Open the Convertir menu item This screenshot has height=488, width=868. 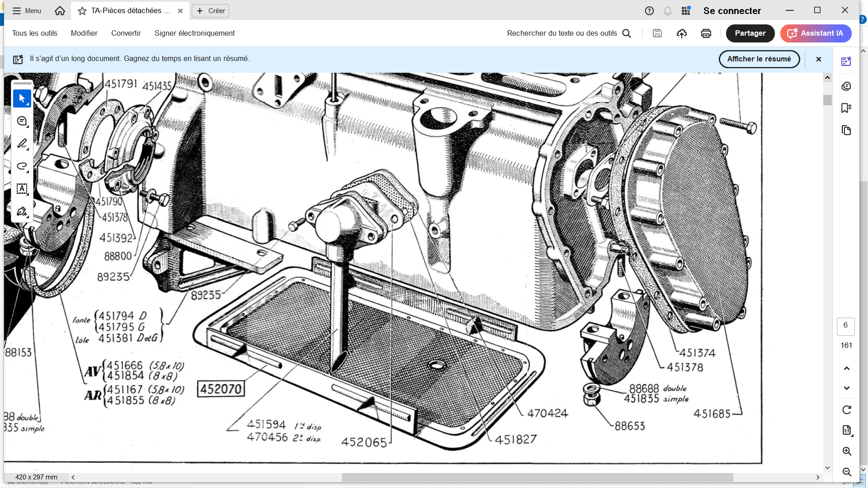[126, 33]
